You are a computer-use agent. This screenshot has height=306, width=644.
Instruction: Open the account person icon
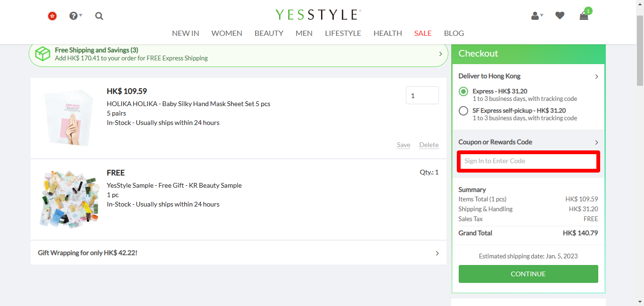coord(535,16)
